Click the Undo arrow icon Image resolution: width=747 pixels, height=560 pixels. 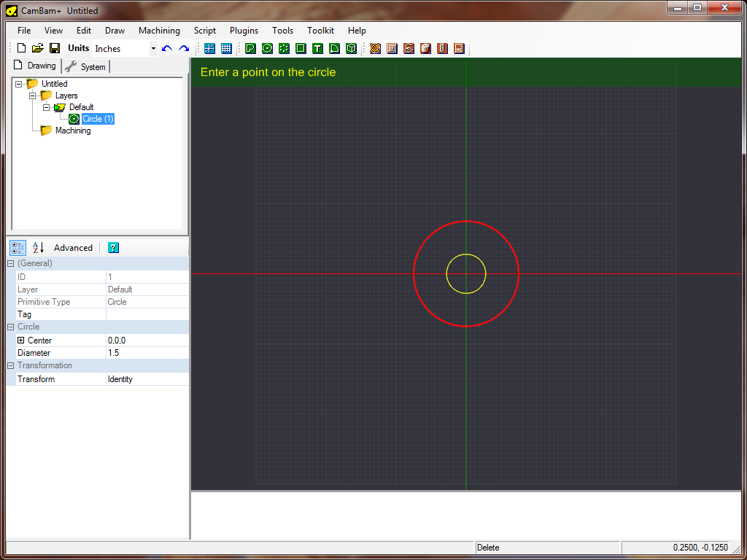[167, 48]
